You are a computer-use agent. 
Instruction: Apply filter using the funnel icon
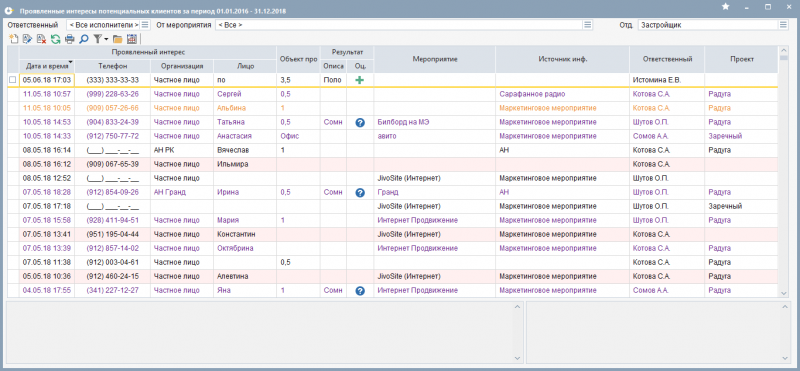pos(97,38)
